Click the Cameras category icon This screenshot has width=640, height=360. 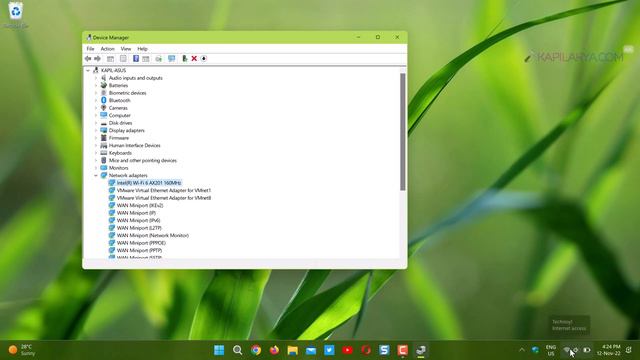[104, 108]
